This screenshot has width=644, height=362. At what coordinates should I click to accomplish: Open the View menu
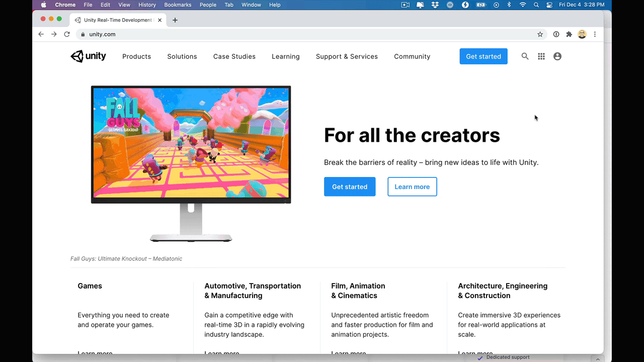124,5
